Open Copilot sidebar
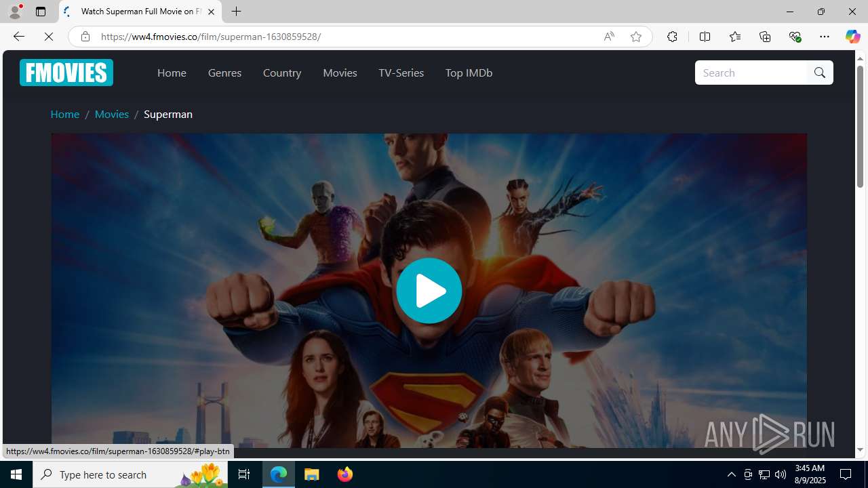This screenshot has height=488, width=868. coord(852,37)
